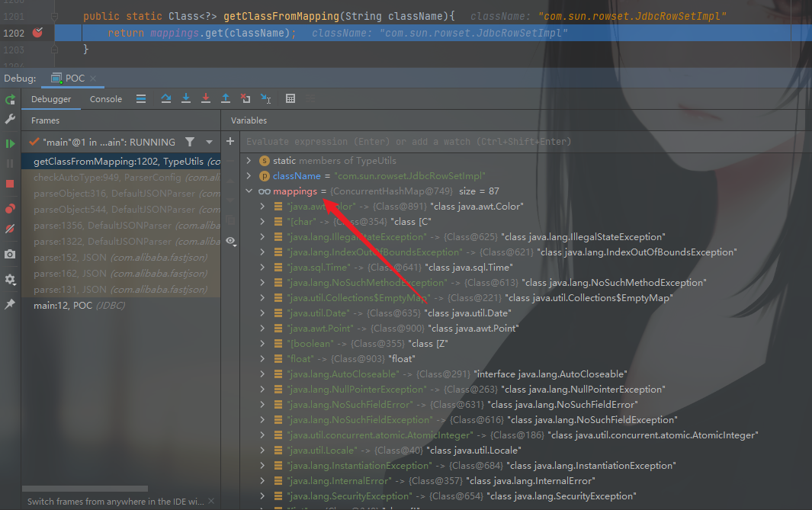
Task: Open Modify Run Configuration wrench icon
Action: pos(10,119)
